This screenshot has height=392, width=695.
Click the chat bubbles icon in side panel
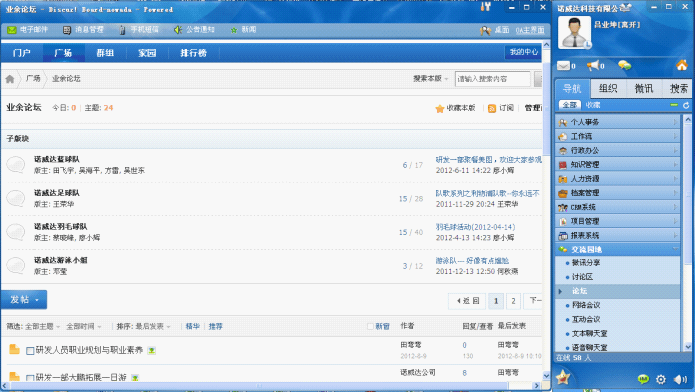click(x=625, y=66)
